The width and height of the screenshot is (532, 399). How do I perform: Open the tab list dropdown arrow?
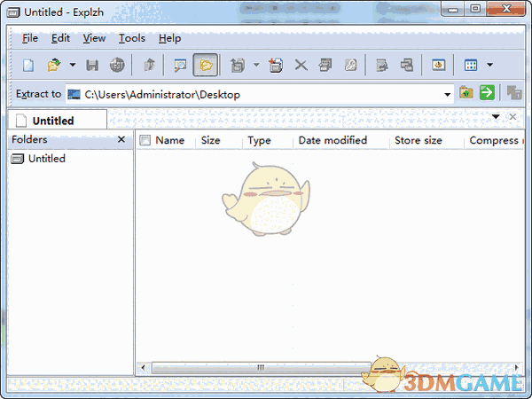(x=496, y=117)
